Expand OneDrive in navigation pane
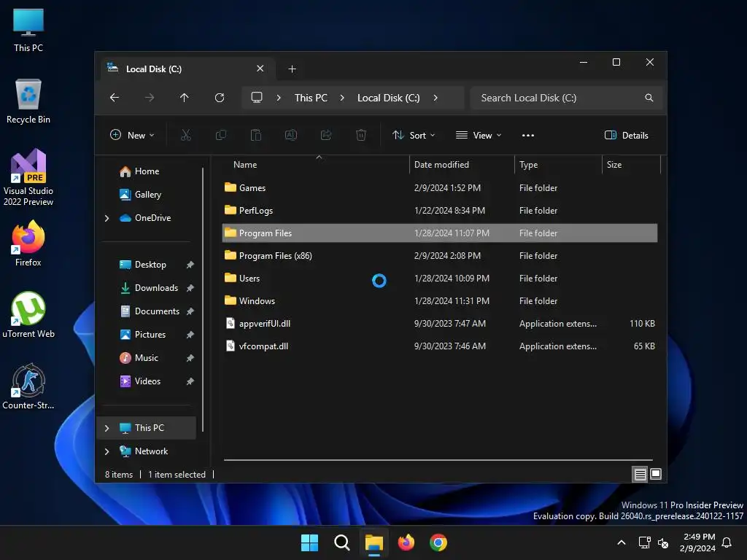 (x=107, y=218)
